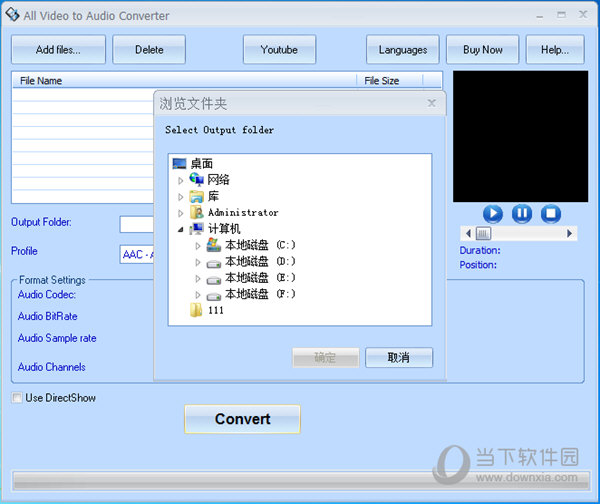
Task: Expand local disk (C:) node
Action: (197, 246)
